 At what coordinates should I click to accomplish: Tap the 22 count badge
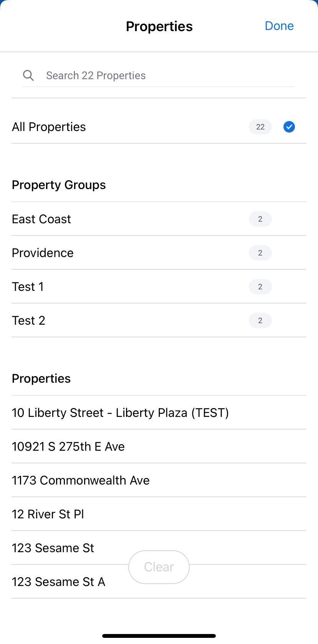click(x=260, y=127)
